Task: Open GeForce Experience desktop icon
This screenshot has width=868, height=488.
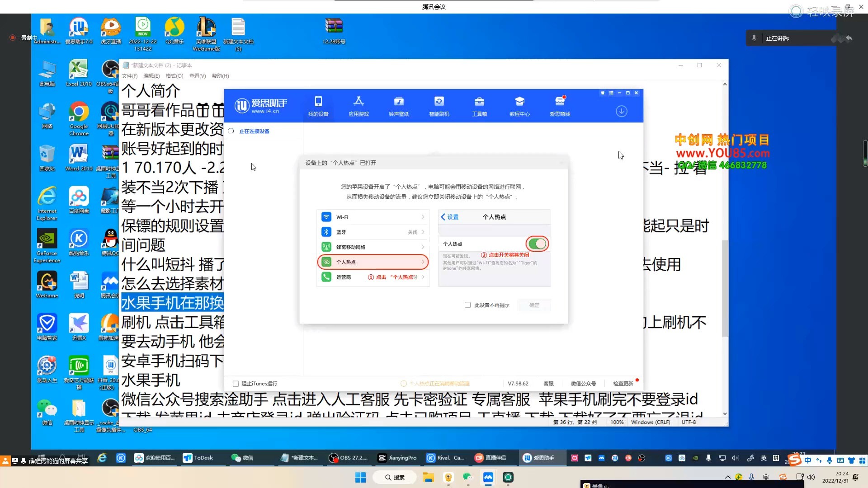Action: pos(47,246)
